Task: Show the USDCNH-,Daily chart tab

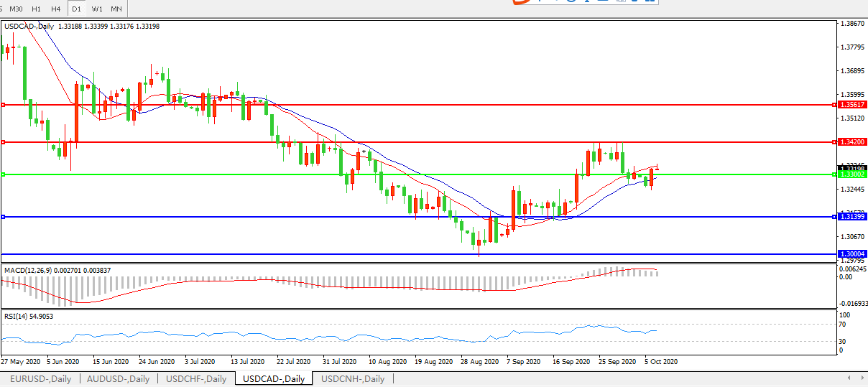Action: 353,379
